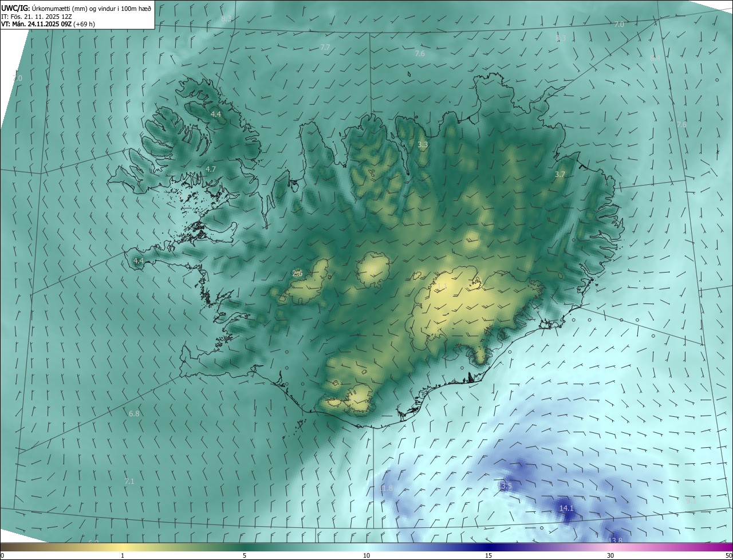The width and height of the screenshot is (733, 560).
Task: Click the 11.8 precipitation value label
Action: pyautogui.click(x=387, y=488)
